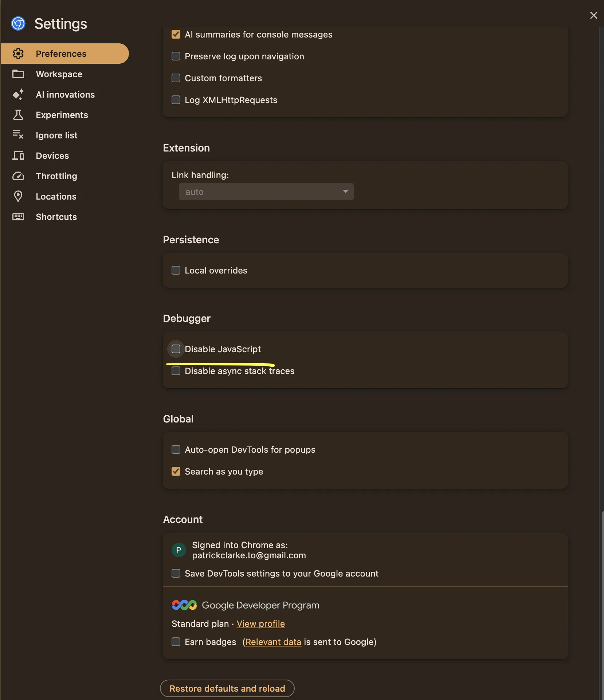
Task: Close the Settings panel with X
Action: tap(593, 15)
